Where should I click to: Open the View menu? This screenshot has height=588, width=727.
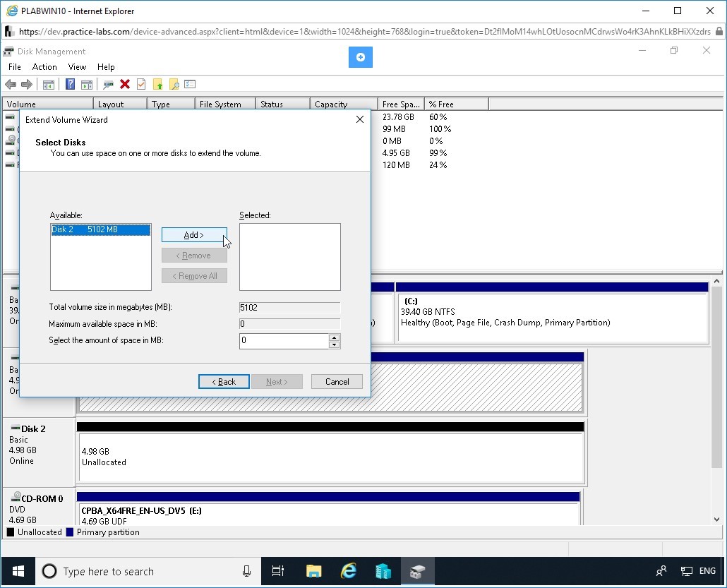pos(77,67)
